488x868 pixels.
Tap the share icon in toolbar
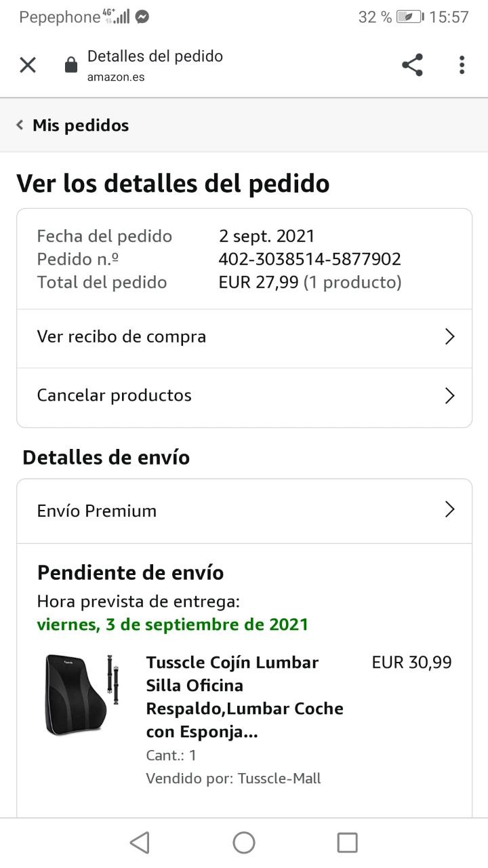[412, 65]
